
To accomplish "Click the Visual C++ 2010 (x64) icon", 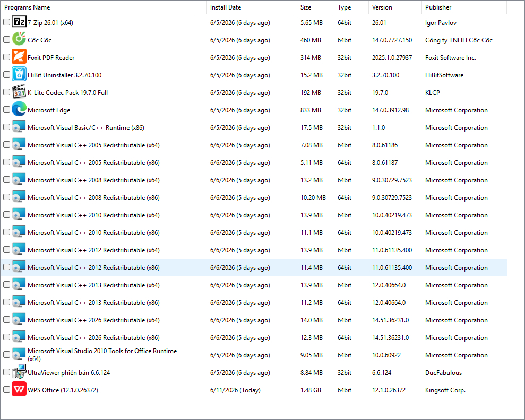I will pos(19,214).
